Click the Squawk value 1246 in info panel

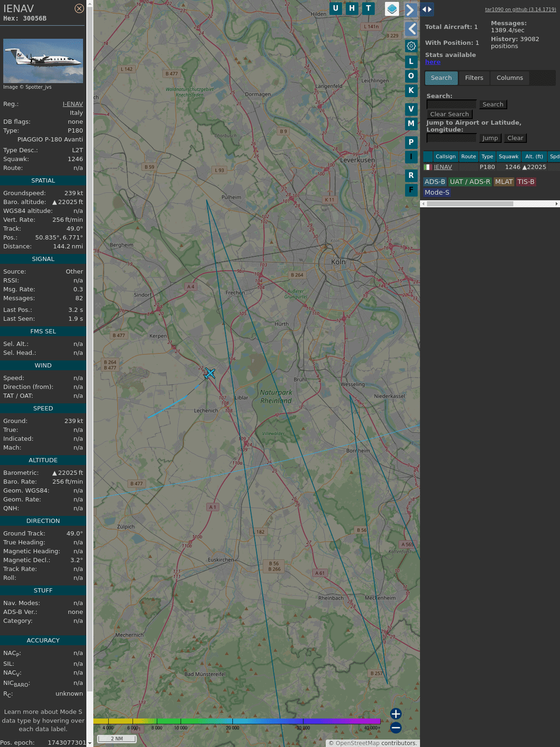pyautogui.click(x=75, y=159)
